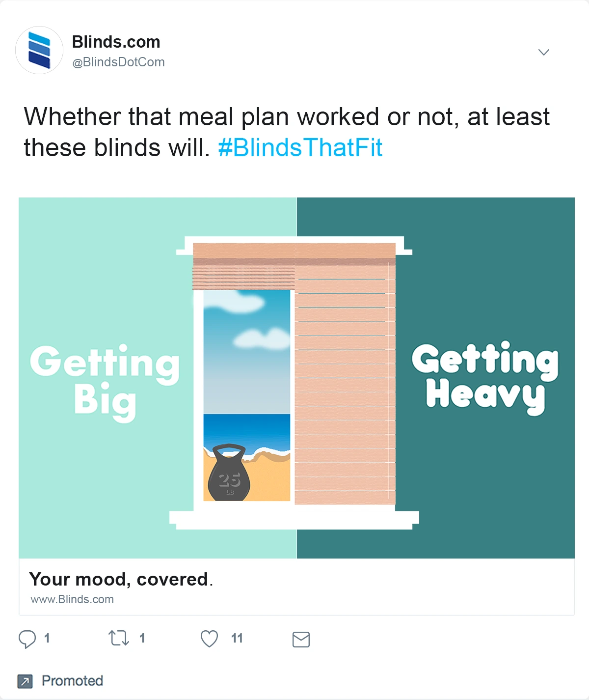Retweet this promoted tweet
Image resolution: width=589 pixels, height=700 pixels.
118,639
